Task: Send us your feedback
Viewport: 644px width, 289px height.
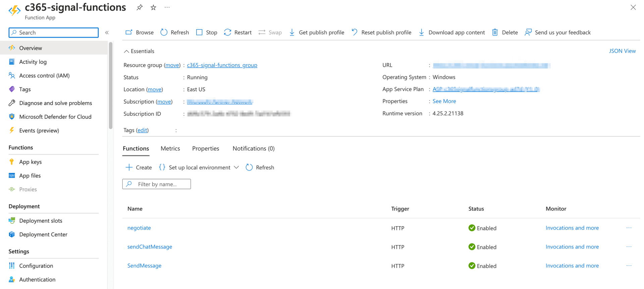Action: click(557, 32)
